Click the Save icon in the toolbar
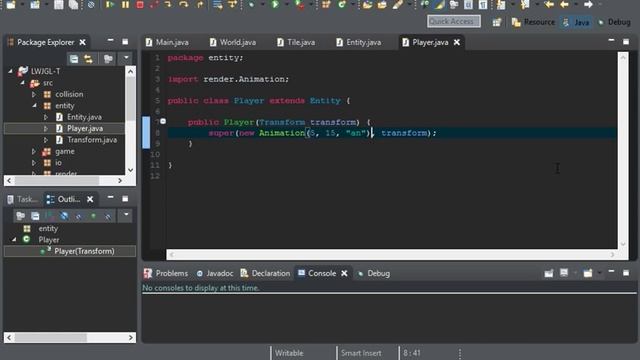 tap(59, 5)
